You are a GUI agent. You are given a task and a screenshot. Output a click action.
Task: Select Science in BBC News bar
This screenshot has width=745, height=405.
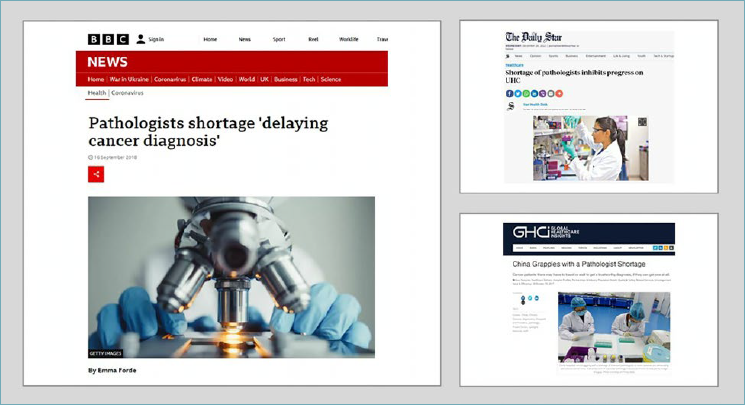pyautogui.click(x=331, y=79)
